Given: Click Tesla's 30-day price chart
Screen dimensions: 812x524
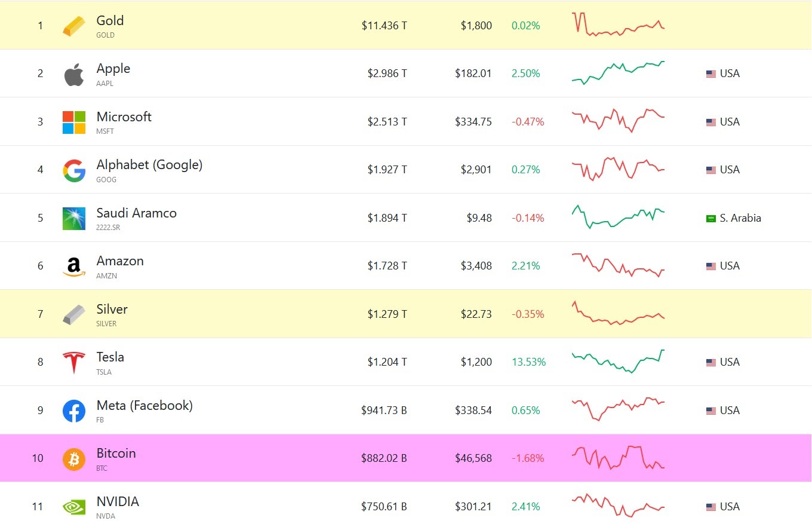Looking at the screenshot, I should coord(618,361).
